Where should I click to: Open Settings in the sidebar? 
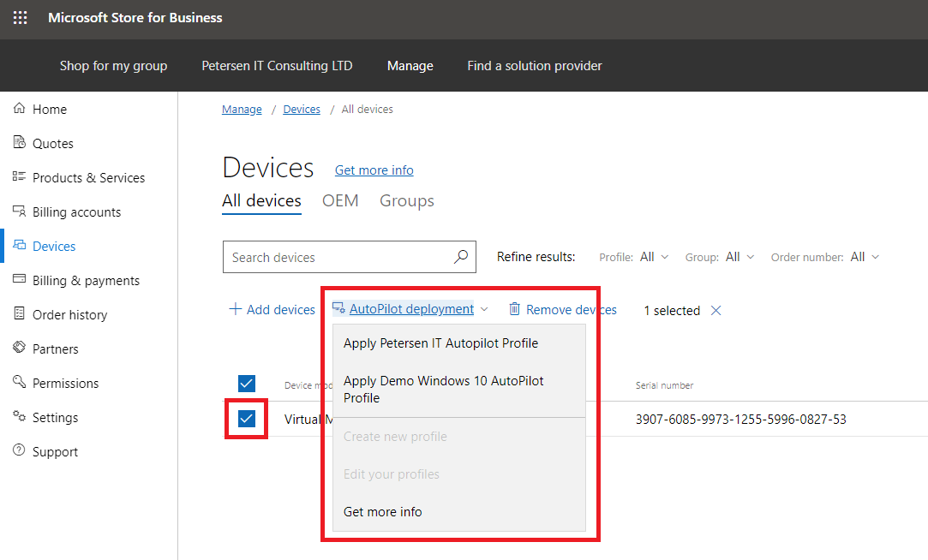(55, 418)
